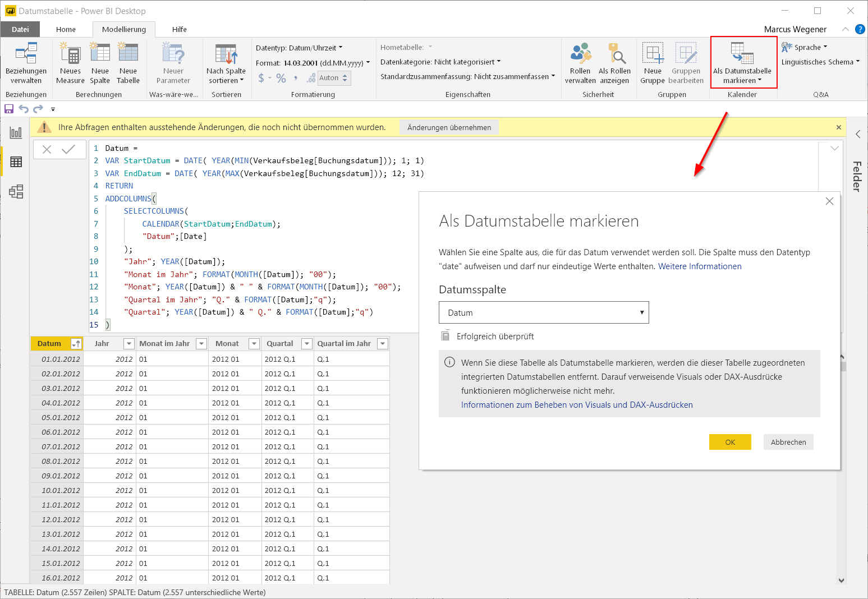Commit the formula with checkmark
Viewport: 868px width, 599px height.
click(68, 149)
